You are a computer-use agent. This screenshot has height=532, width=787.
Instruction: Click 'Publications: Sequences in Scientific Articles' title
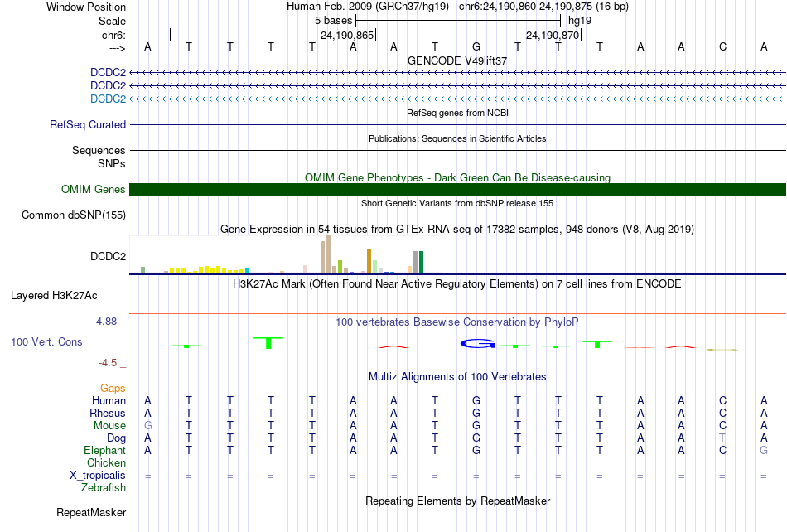click(x=457, y=138)
